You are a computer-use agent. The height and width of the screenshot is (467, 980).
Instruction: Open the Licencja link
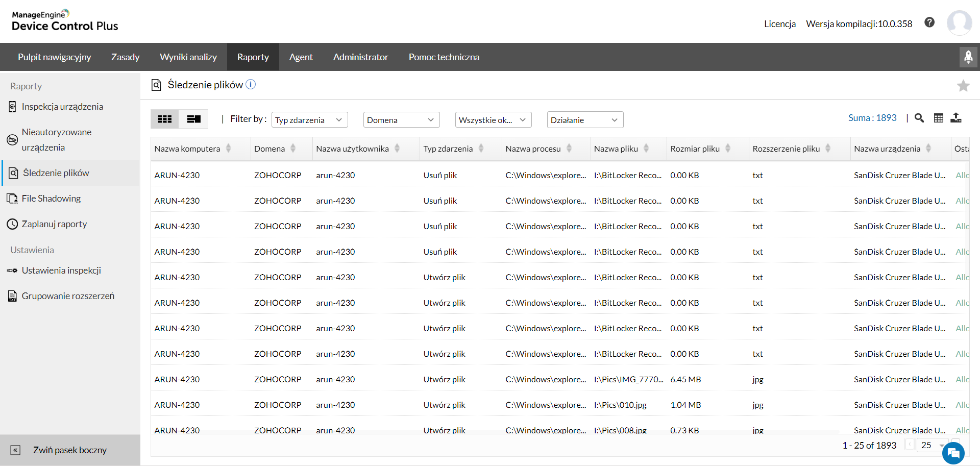pyautogui.click(x=779, y=24)
